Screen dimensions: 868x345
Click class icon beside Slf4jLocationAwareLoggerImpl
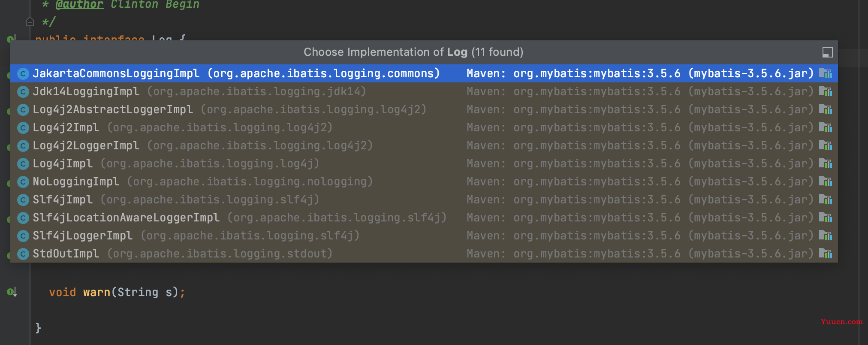23,218
